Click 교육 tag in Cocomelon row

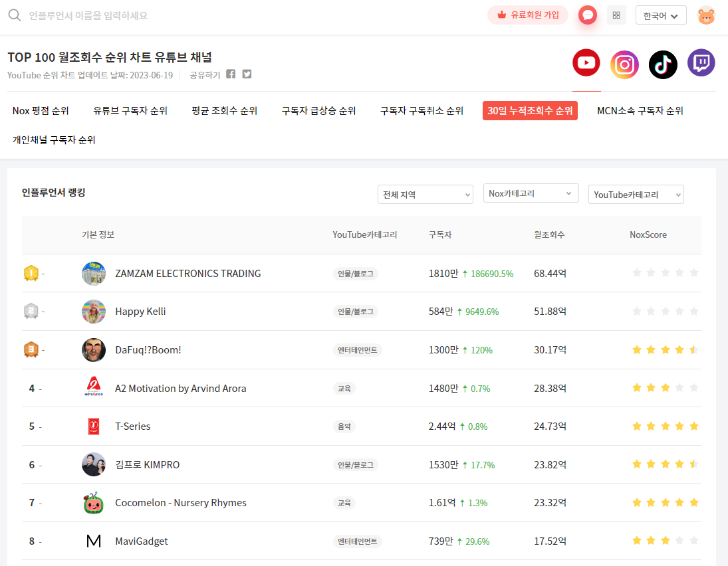[x=344, y=503]
